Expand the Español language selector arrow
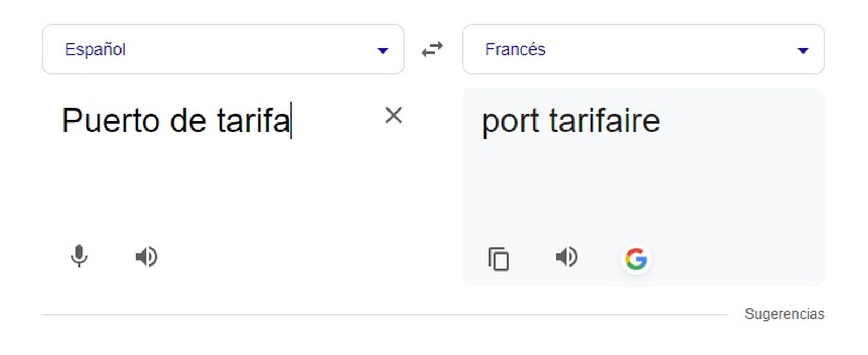Image resolution: width=868 pixels, height=355 pixels. coord(383,50)
